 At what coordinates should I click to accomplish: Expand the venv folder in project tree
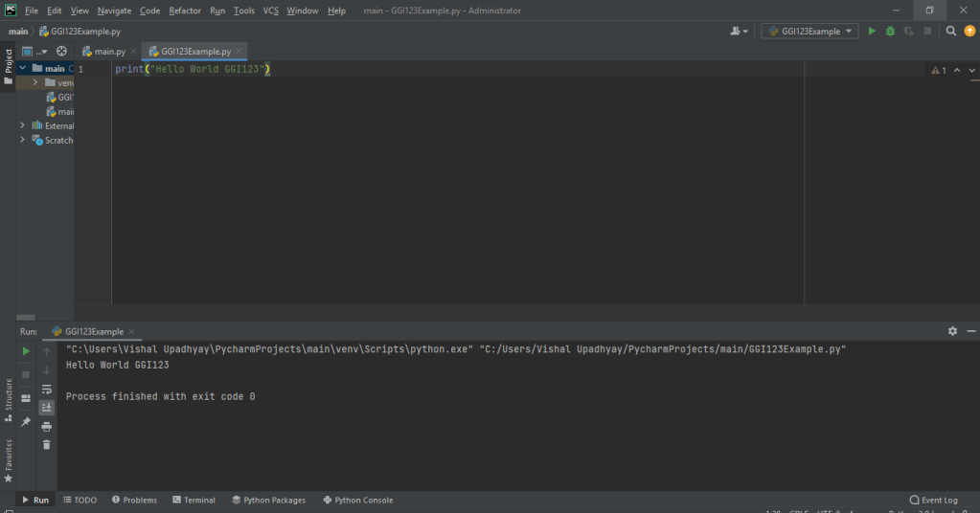[35, 82]
